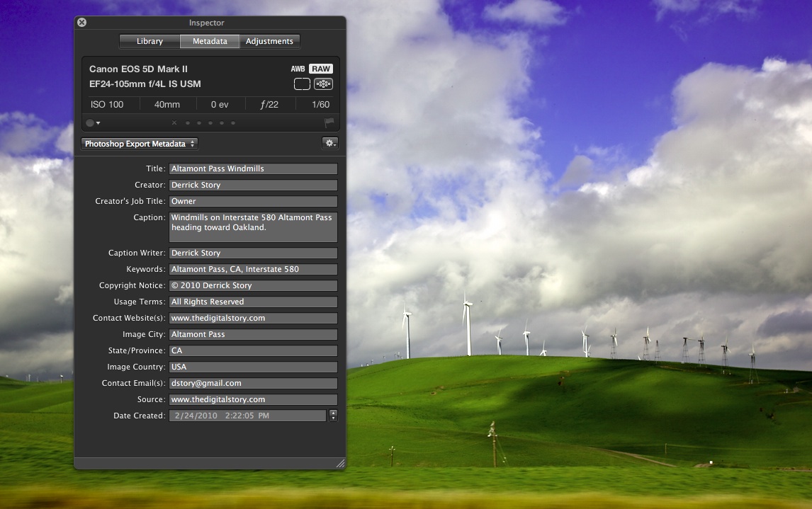
Task: Click the Keywords field
Action: (x=253, y=269)
